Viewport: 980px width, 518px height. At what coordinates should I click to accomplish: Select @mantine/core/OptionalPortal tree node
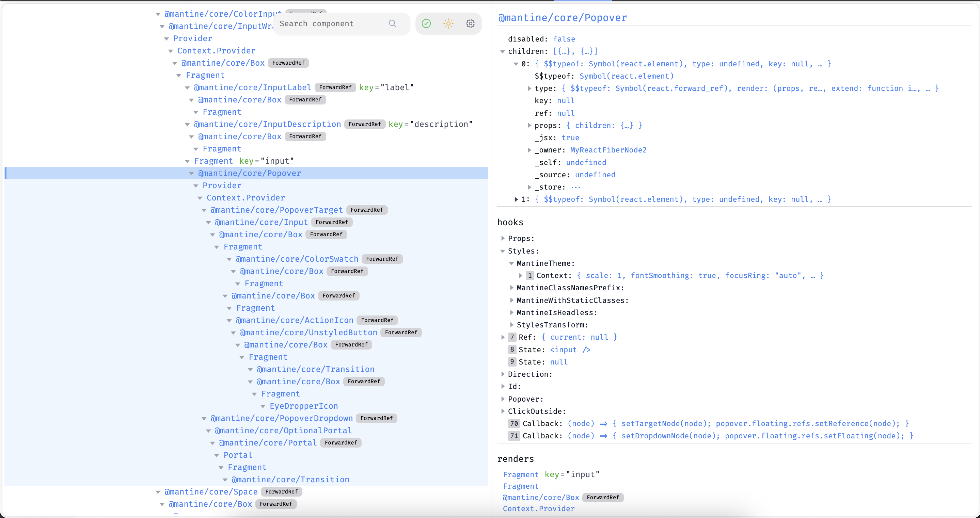(283, 431)
